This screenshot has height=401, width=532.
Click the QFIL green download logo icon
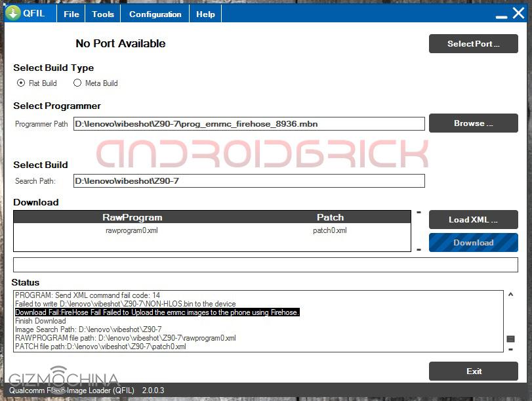(x=13, y=13)
